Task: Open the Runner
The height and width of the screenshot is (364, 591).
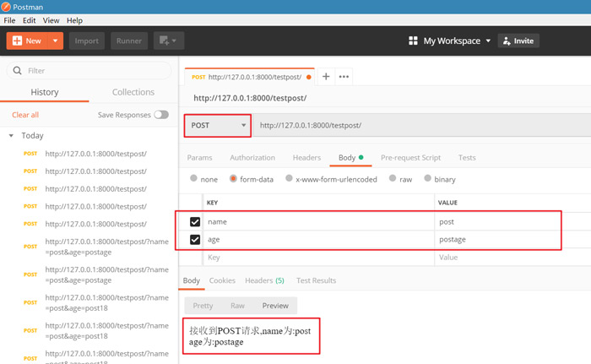Action: [x=129, y=41]
